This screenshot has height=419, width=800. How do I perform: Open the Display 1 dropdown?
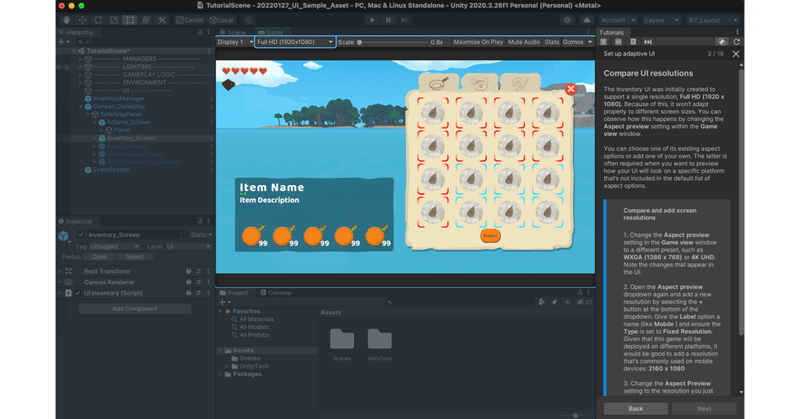coord(235,42)
